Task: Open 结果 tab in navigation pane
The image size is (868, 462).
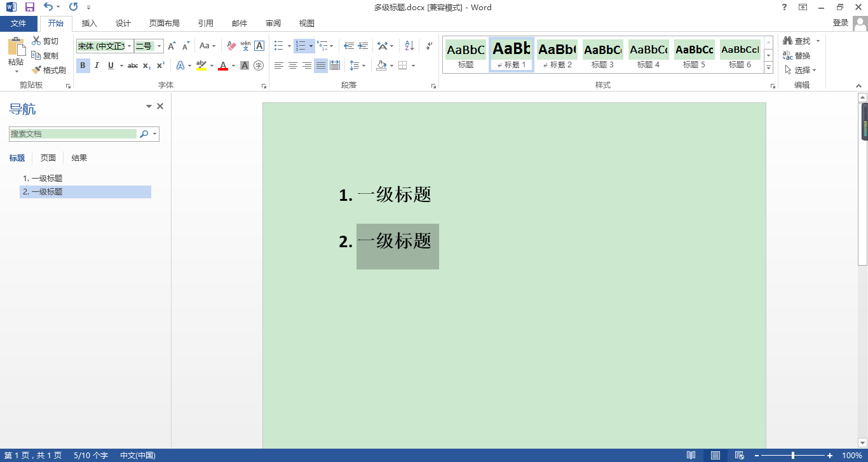Action: click(79, 158)
